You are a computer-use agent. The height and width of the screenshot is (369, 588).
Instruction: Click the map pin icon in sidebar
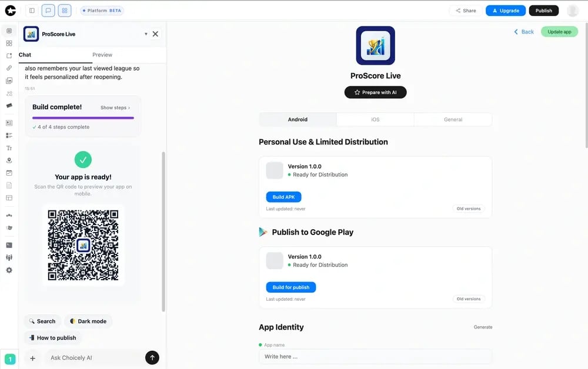[x=9, y=160]
